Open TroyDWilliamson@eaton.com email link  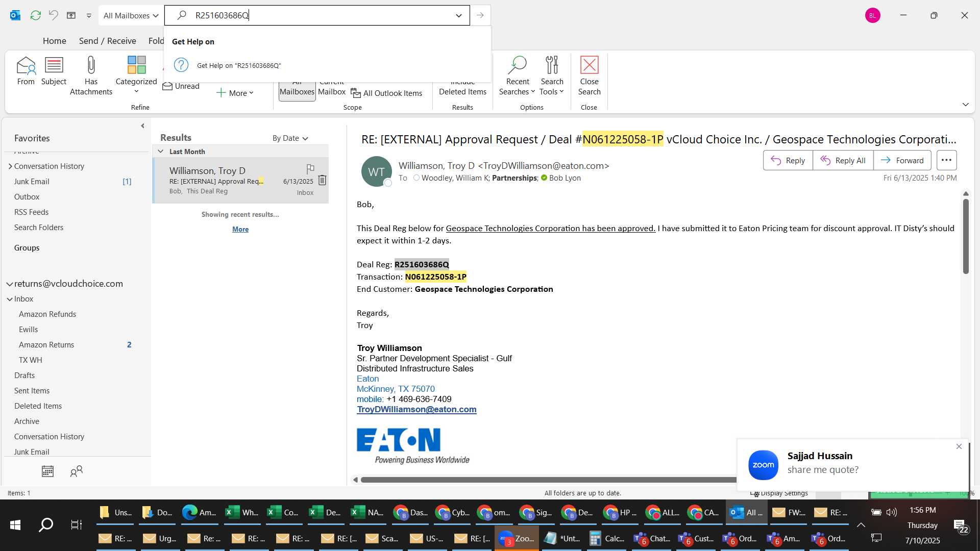click(x=416, y=409)
